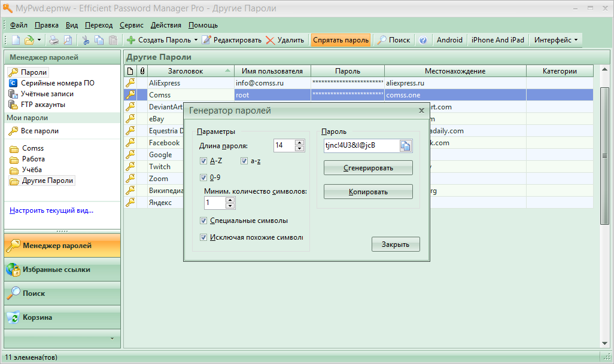Image resolution: width=614 pixels, height=364 pixels.
Task: Select Серийные номера ПО in sidebar
Action: pyautogui.click(x=51, y=83)
